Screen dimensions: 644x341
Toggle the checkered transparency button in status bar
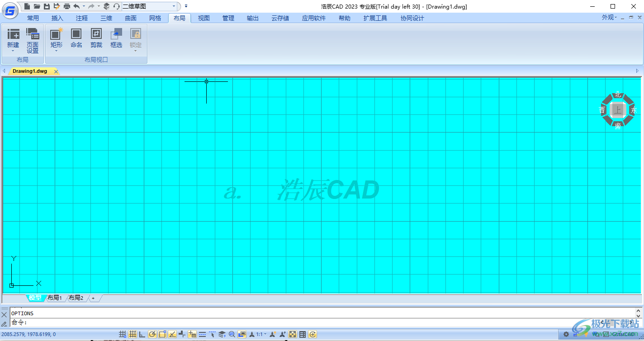[x=293, y=335]
